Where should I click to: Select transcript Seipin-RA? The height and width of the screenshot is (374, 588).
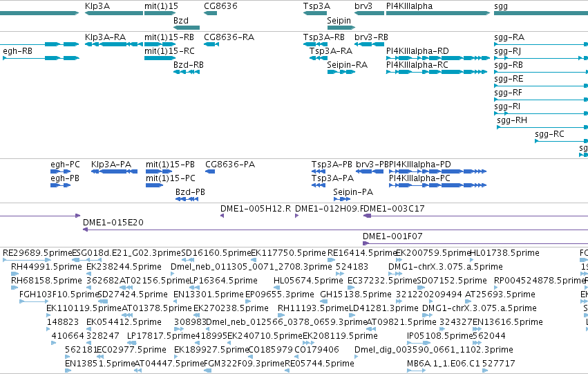click(x=341, y=72)
